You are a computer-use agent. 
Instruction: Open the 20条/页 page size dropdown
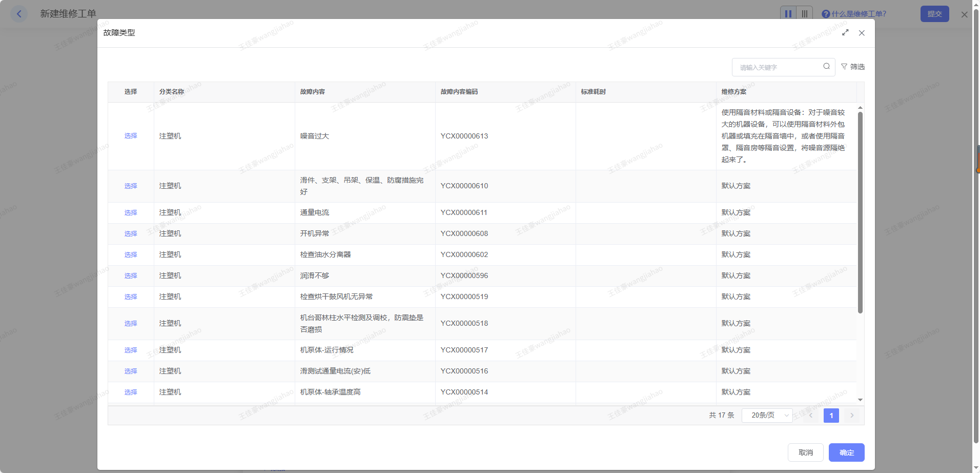coord(767,416)
